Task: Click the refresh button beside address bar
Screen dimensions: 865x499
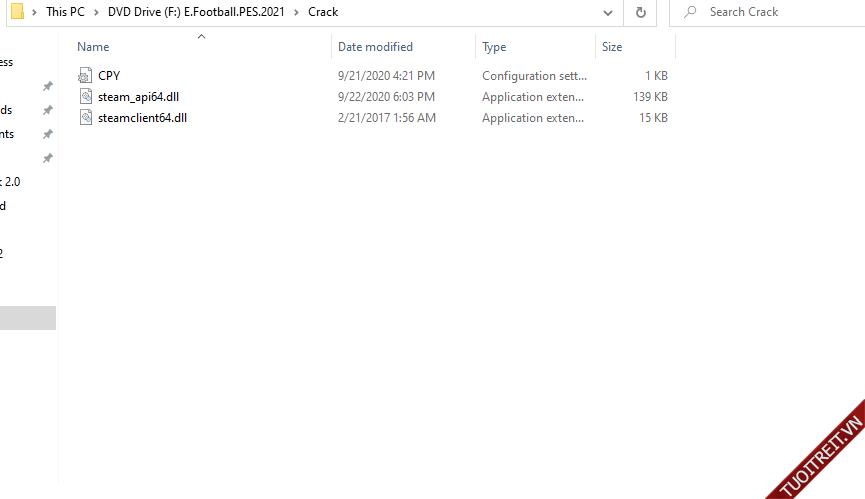Action: tap(640, 12)
